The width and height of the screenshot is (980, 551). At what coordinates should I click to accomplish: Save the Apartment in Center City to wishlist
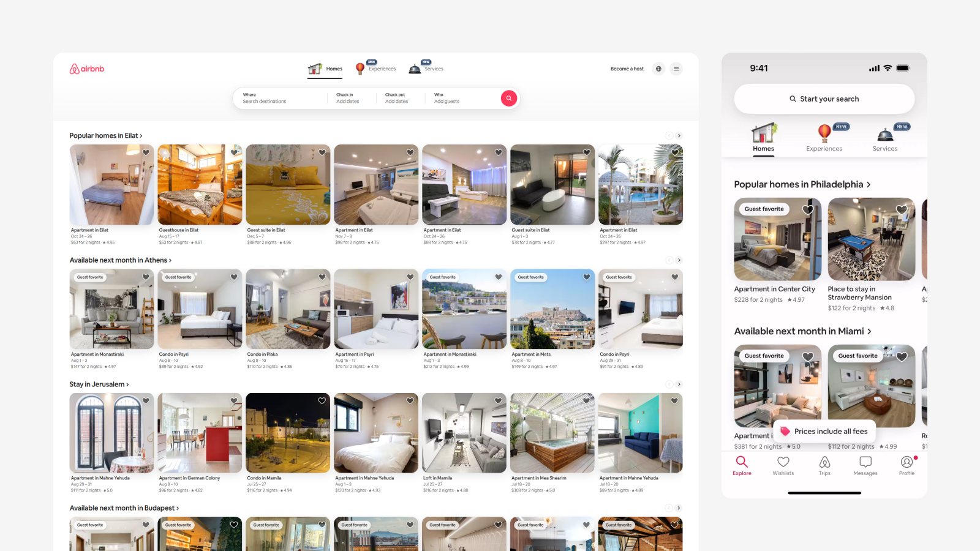tap(807, 209)
